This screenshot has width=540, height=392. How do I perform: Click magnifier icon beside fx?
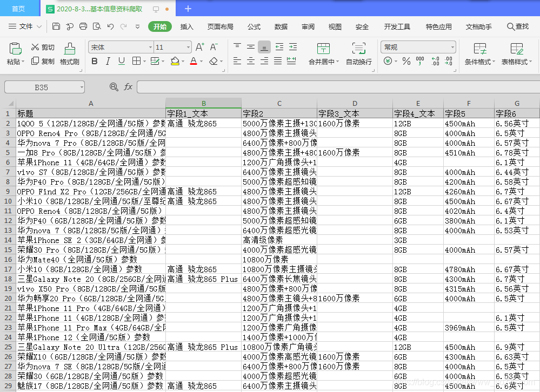[x=114, y=86]
